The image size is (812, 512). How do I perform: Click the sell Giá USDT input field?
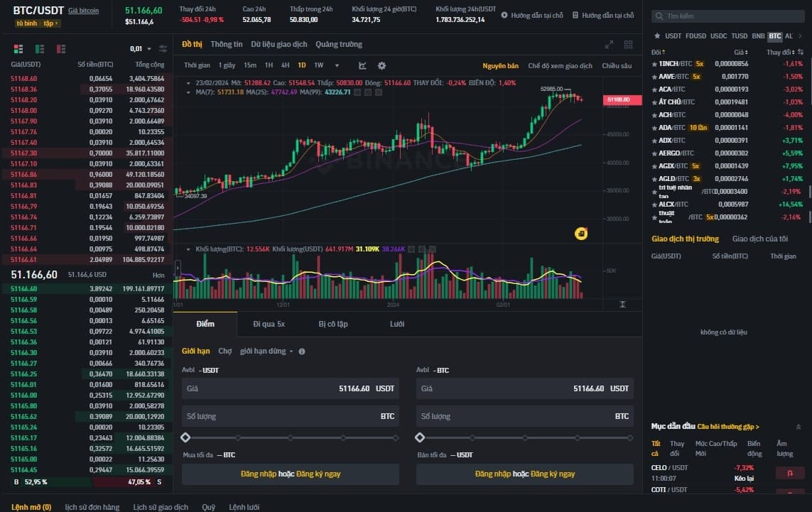524,388
